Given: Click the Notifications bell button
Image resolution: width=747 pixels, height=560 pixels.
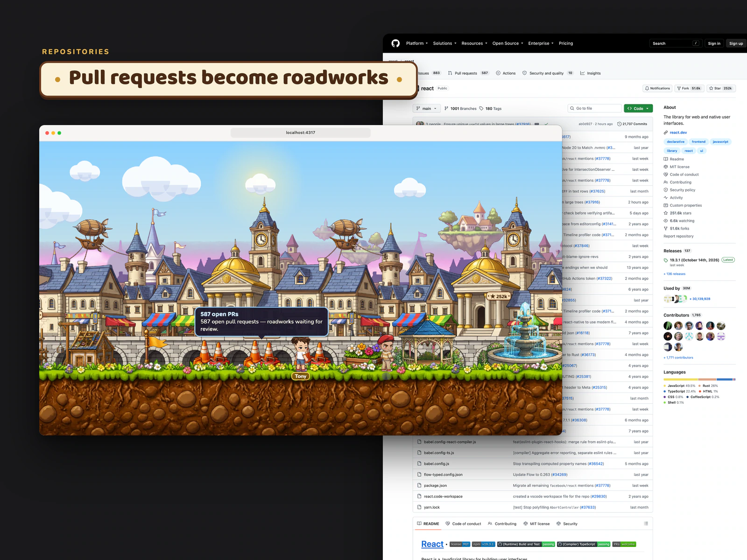Looking at the screenshot, I should (657, 88).
